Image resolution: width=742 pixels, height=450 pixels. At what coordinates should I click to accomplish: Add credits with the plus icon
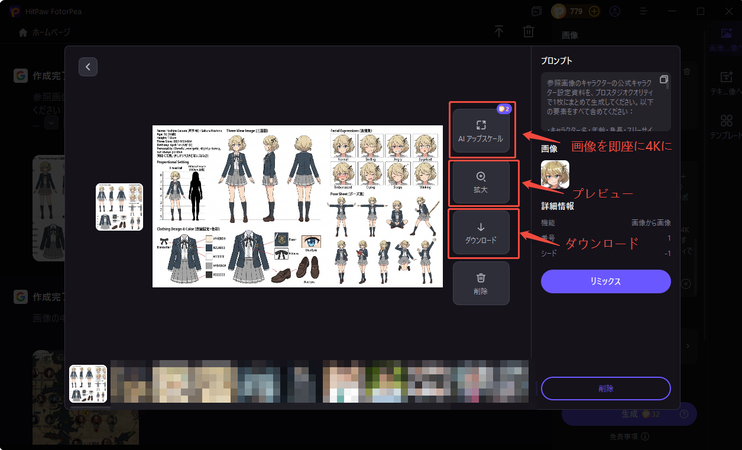point(594,11)
